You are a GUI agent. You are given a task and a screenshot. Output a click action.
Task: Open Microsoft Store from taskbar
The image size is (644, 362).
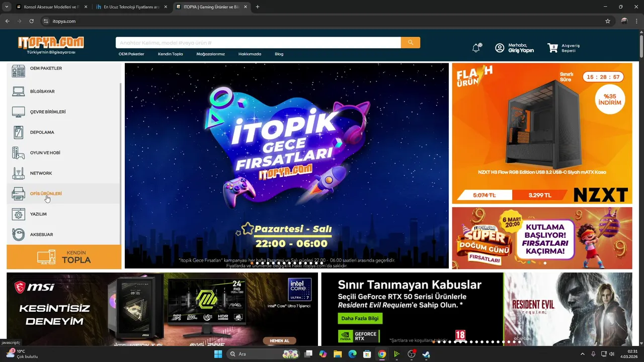click(367, 354)
